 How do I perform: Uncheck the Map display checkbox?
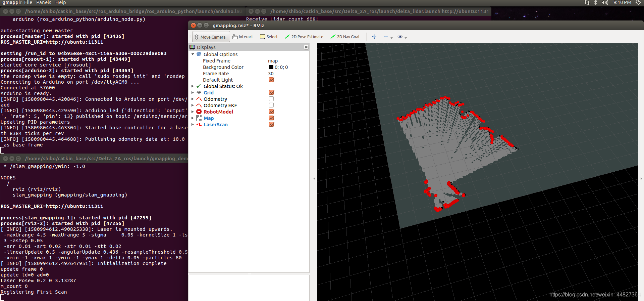pos(272,118)
